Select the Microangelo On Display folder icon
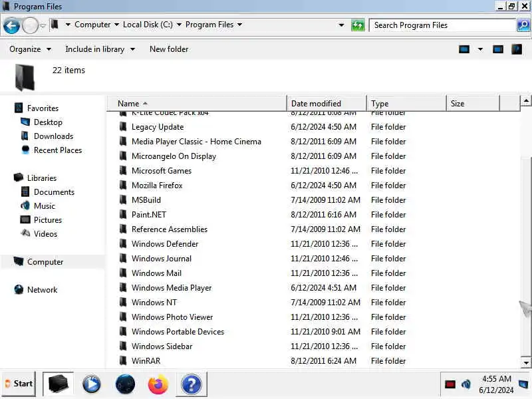532x399 pixels. [x=123, y=156]
